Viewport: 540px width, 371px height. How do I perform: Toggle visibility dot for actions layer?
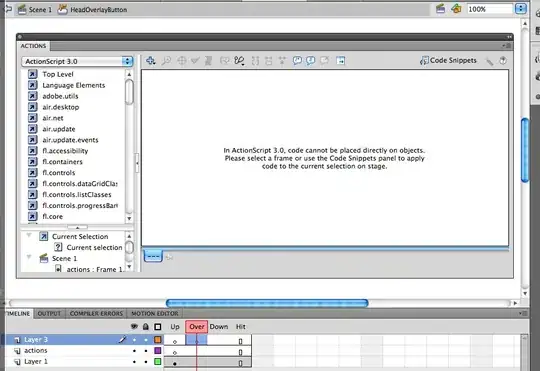click(135, 351)
